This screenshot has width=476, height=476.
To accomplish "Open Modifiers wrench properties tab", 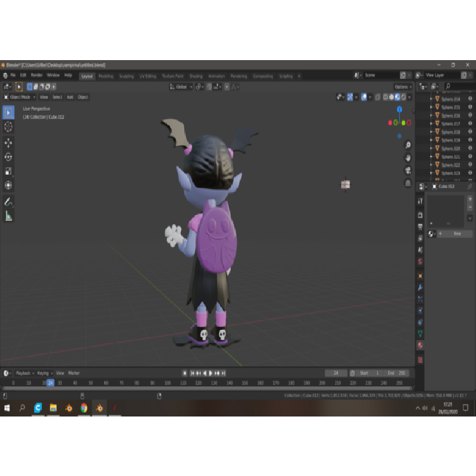I will pyautogui.click(x=421, y=287).
